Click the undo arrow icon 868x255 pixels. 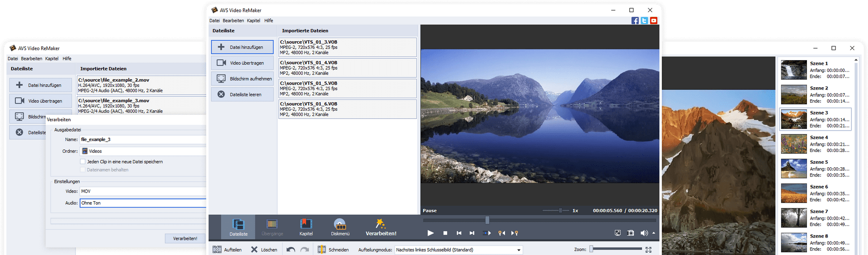tap(291, 250)
